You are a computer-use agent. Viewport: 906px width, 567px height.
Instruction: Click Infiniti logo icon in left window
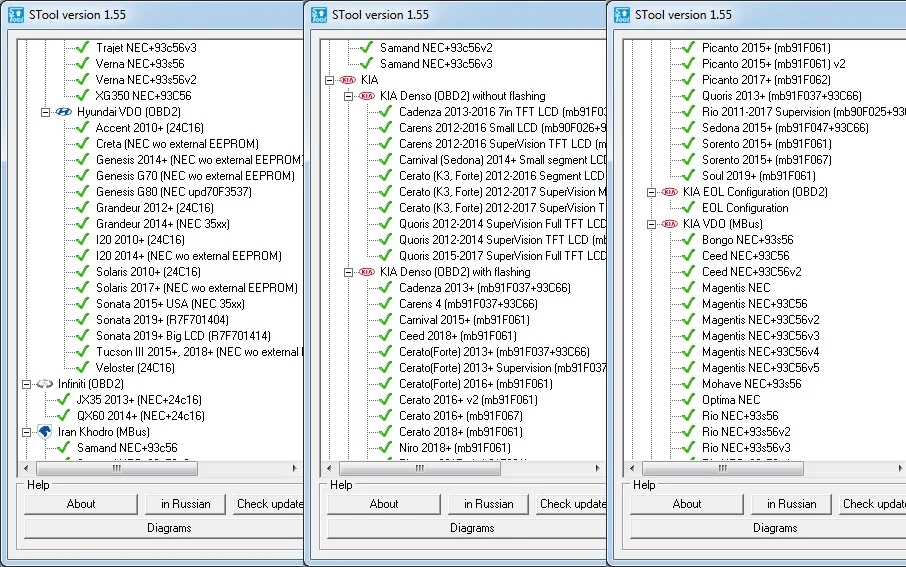44,384
